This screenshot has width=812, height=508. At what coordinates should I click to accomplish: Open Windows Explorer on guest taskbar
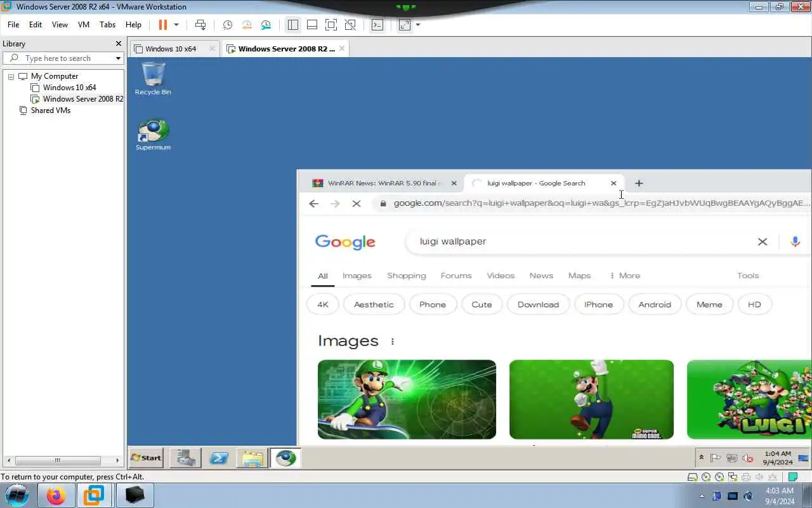pyautogui.click(x=252, y=457)
